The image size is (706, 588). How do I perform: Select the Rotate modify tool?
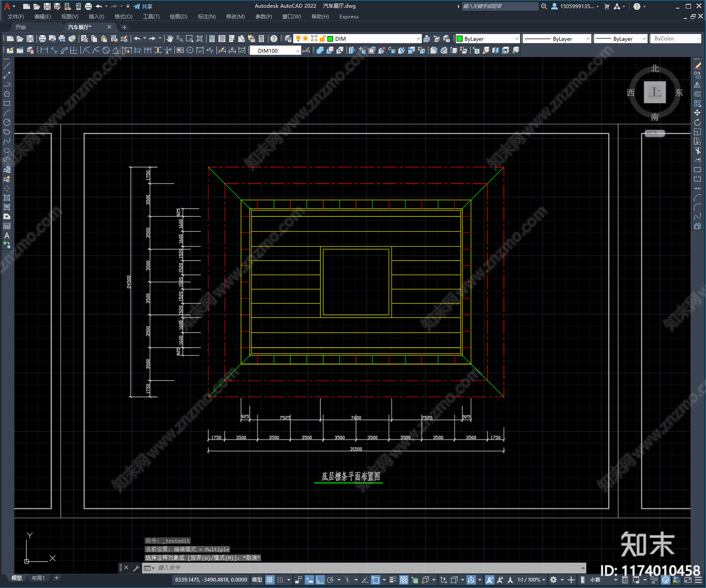[x=697, y=122]
